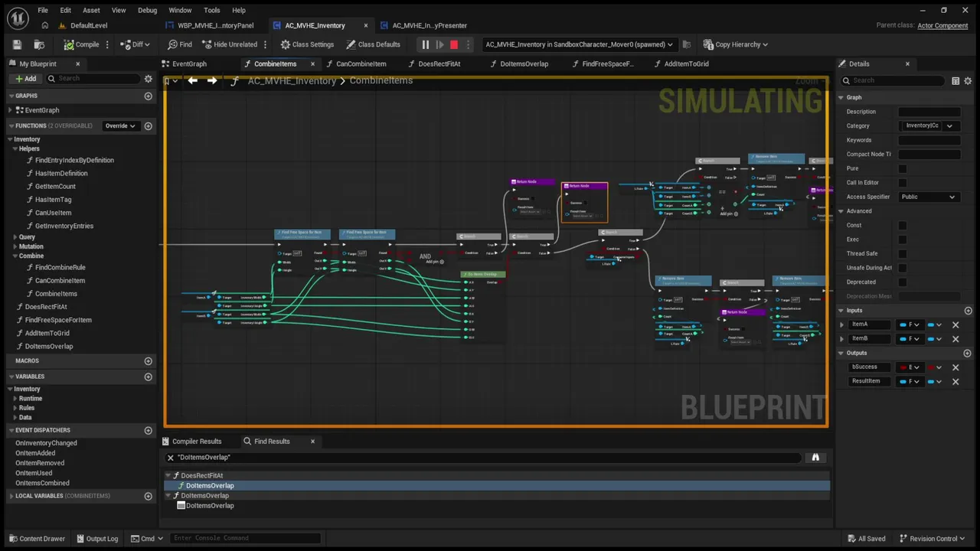The width and height of the screenshot is (980, 551).
Task: Close the CombineItems graph tab
Action: pyautogui.click(x=312, y=64)
